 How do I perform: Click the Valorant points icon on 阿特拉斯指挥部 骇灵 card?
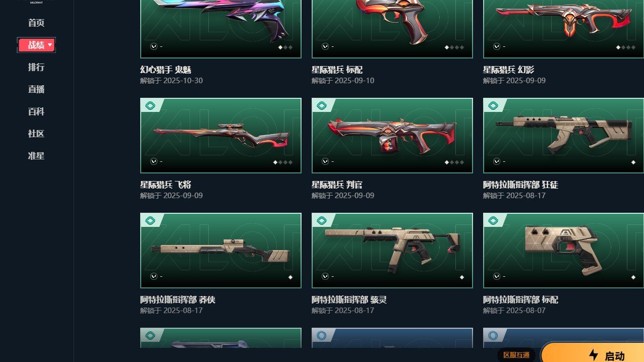coord(325,276)
